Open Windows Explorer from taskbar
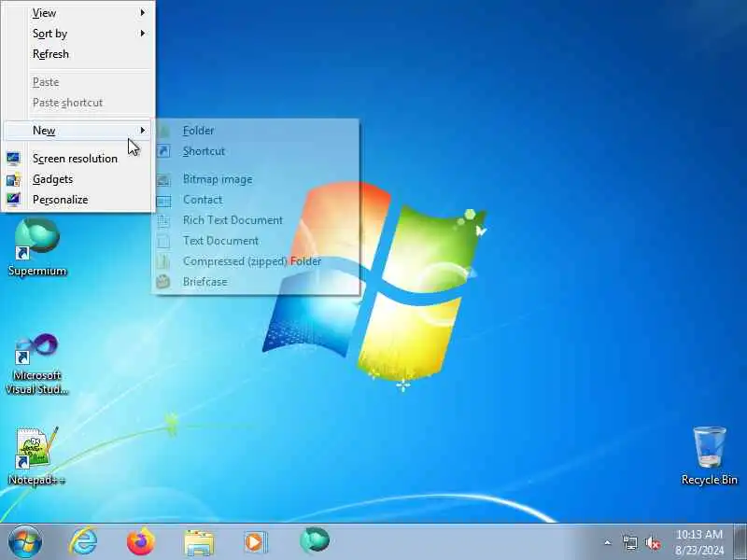This screenshot has width=747, height=560. click(x=199, y=543)
